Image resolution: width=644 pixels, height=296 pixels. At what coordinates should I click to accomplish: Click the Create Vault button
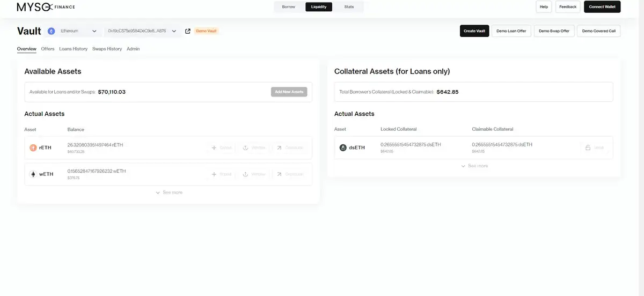click(x=474, y=31)
